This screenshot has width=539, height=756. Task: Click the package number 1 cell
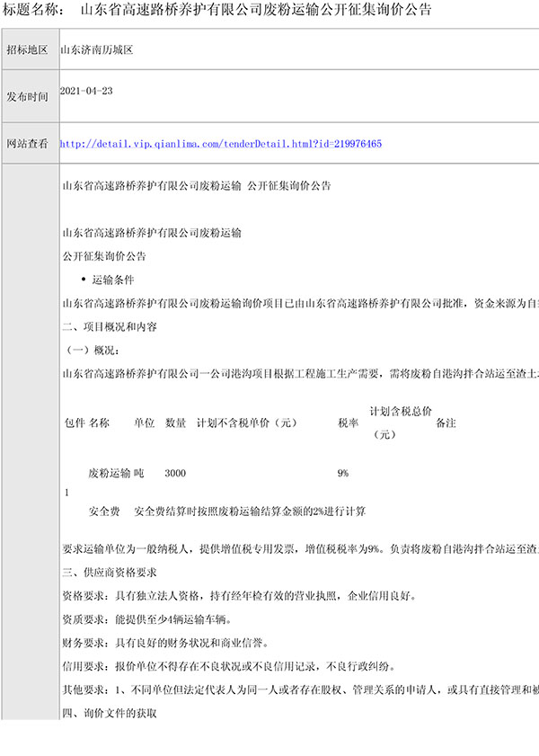pyautogui.click(x=67, y=493)
